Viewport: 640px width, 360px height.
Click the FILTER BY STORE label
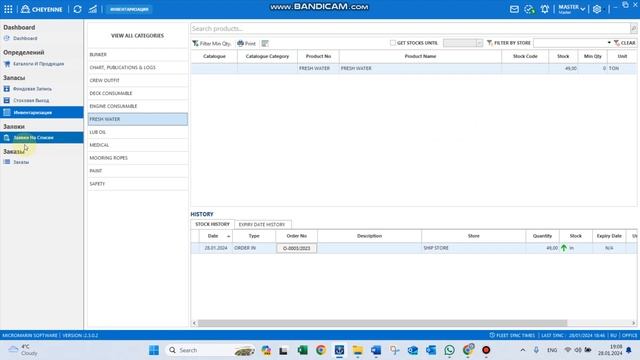tap(512, 43)
